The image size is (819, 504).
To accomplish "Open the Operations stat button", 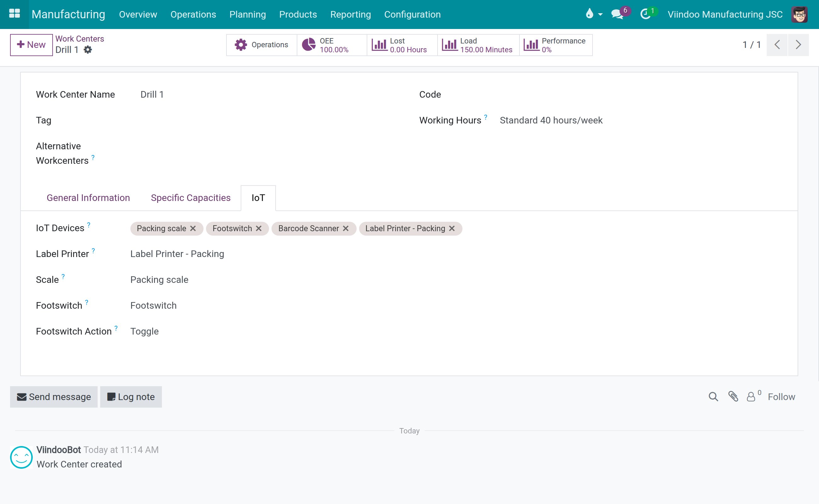I will [261, 45].
